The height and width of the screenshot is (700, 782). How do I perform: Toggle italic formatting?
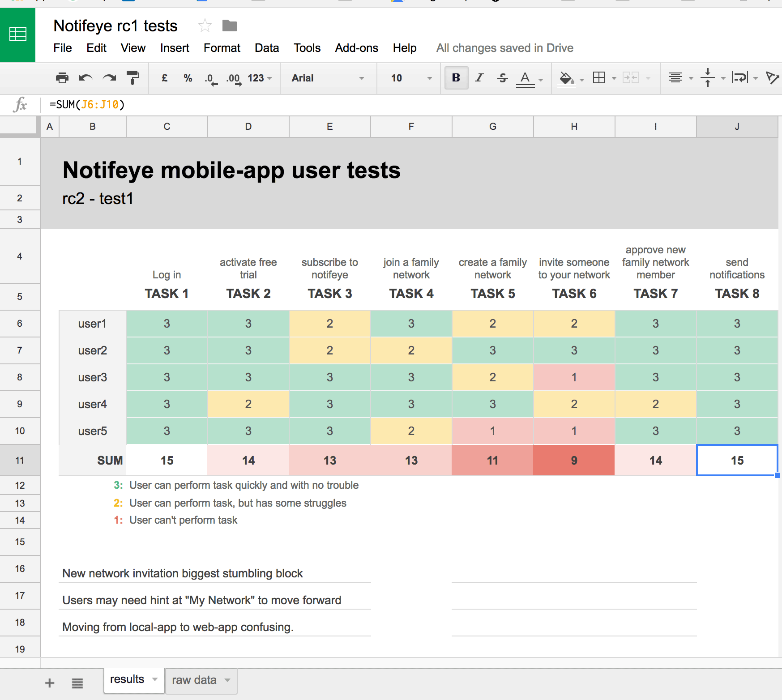tap(479, 78)
